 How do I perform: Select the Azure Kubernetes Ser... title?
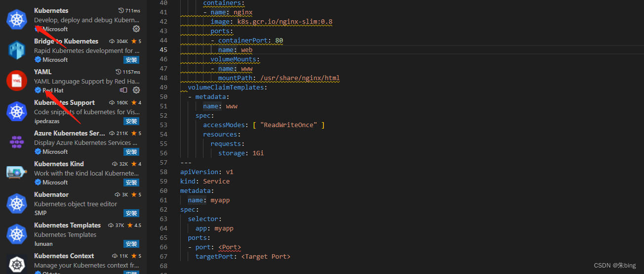pos(70,133)
